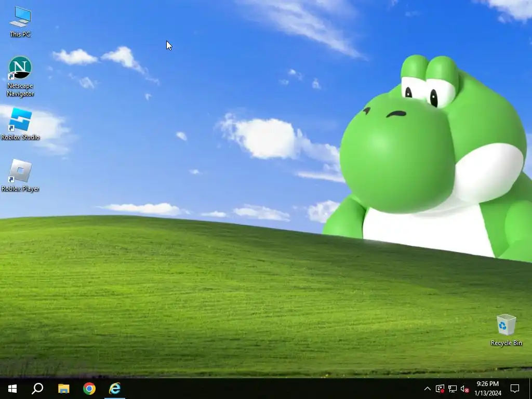Image resolution: width=532 pixels, height=399 pixels.
Task: Launch Google Chrome from the taskbar
Action: (x=89, y=389)
